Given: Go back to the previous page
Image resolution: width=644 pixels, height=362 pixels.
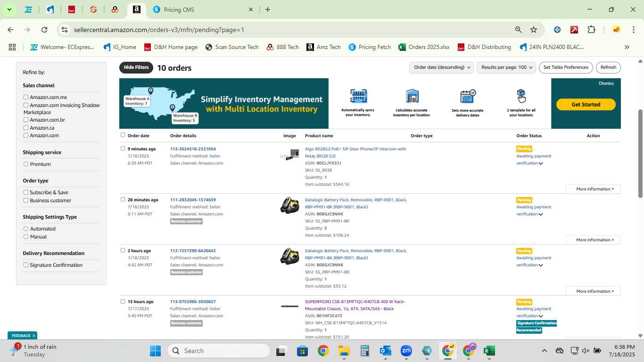Looking at the screenshot, I should pos(10,30).
